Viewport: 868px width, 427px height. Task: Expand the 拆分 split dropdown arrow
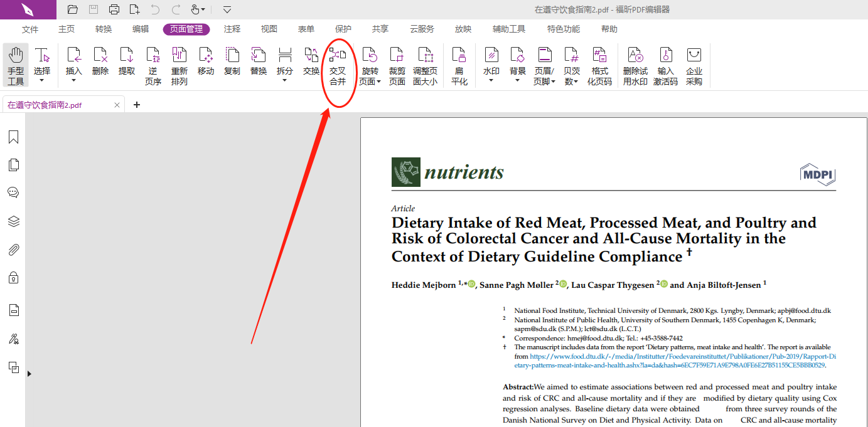point(285,80)
